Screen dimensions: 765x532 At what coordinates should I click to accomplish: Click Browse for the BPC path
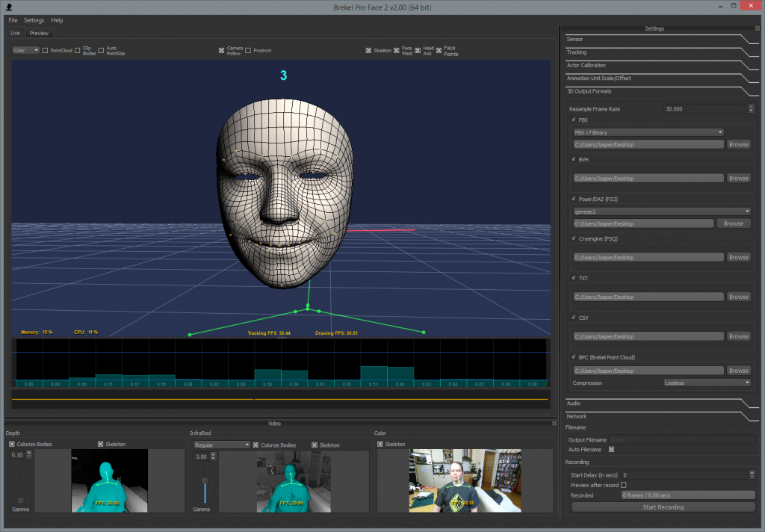738,371
